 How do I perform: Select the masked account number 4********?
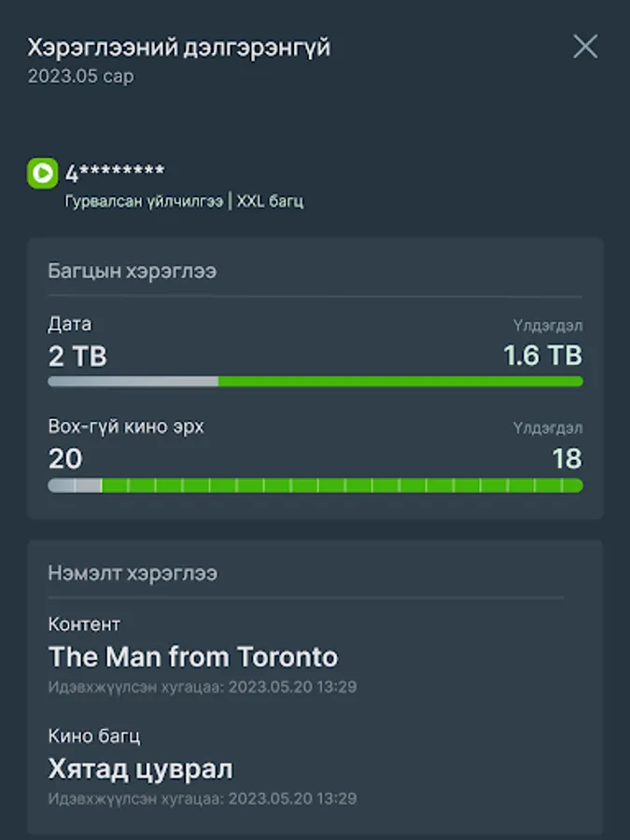[115, 173]
